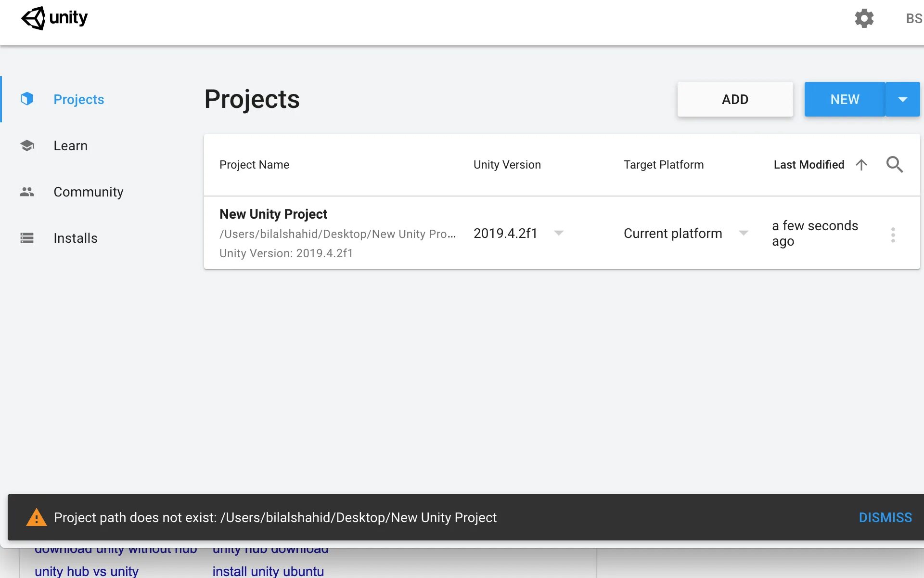Click 'Unity Version: 2019.4.2f1' subtitle text
Viewport: 924px width, 578px height.
pos(286,253)
